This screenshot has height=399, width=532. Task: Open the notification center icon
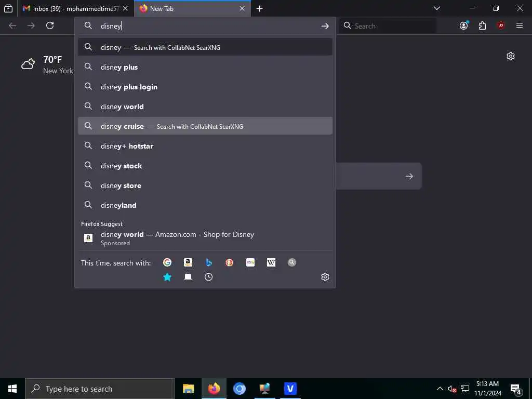pyautogui.click(x=516, y=389)
